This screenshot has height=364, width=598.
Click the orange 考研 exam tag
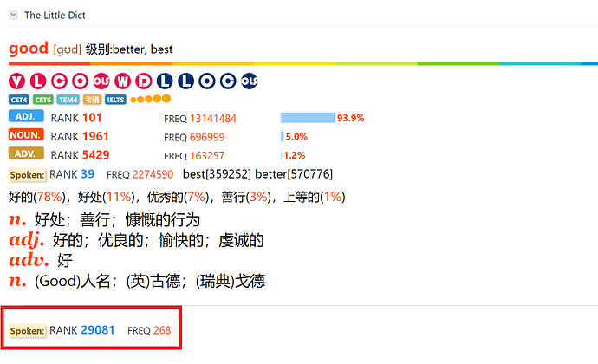(x=92, y=100)
